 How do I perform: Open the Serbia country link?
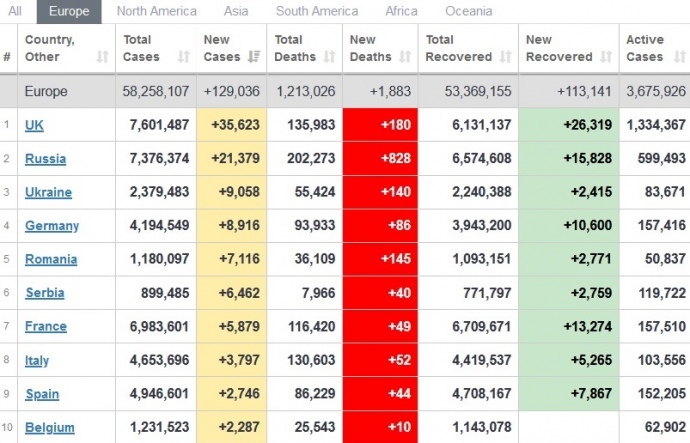click(x=45, y=293)
